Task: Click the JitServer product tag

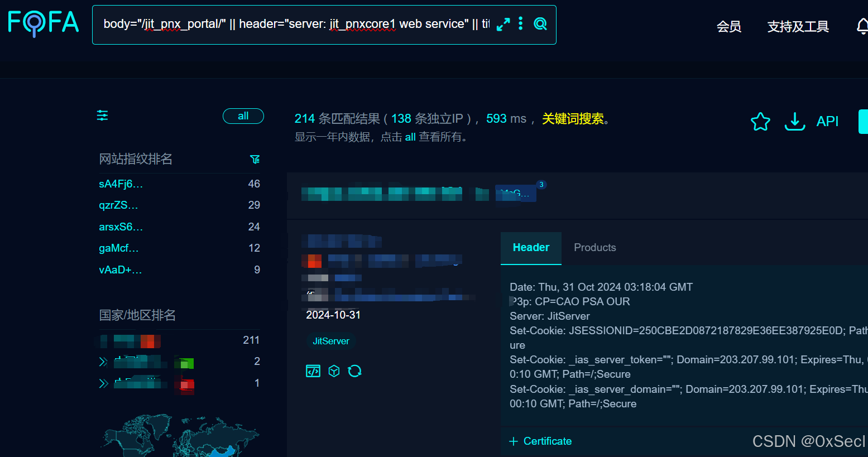Action: pyautogui.click(x=331, y=341)
